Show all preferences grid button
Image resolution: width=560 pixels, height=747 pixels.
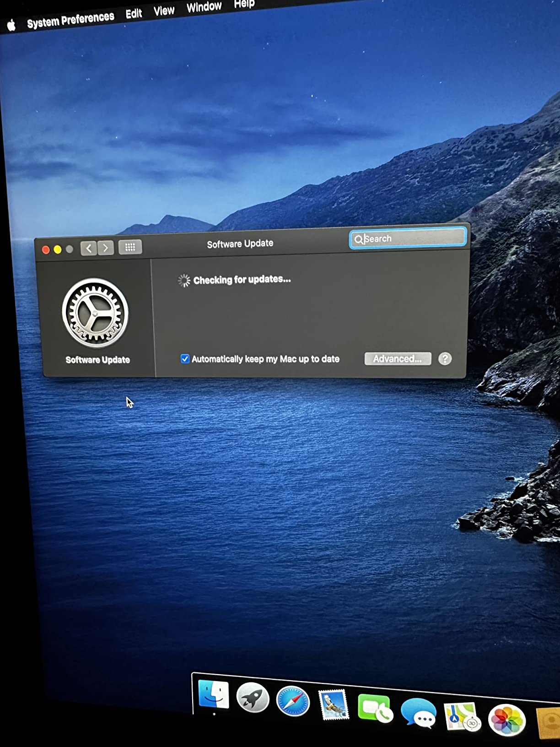pyautogui.click(x=130, y=247)
